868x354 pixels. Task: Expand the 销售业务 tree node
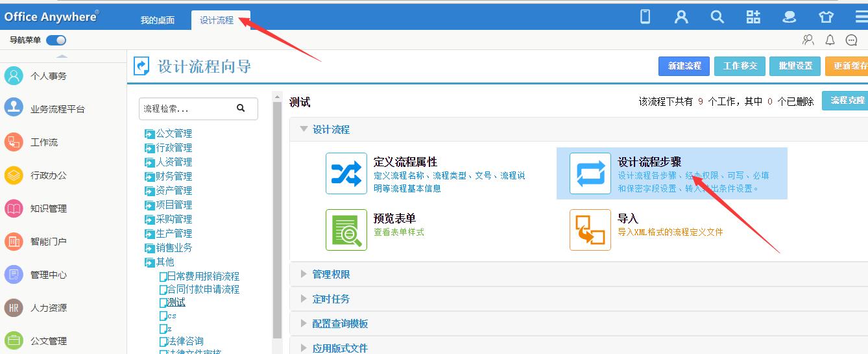click(x=150, y=248)
